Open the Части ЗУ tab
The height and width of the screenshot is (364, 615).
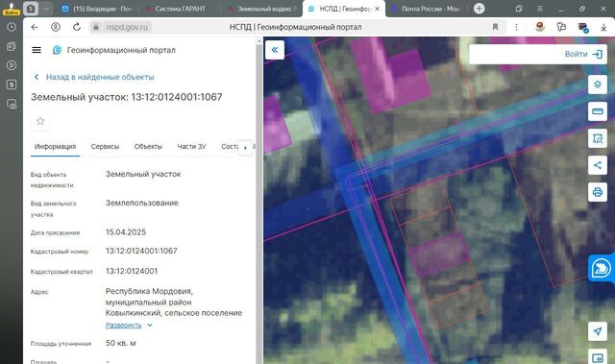coord(191,147)
